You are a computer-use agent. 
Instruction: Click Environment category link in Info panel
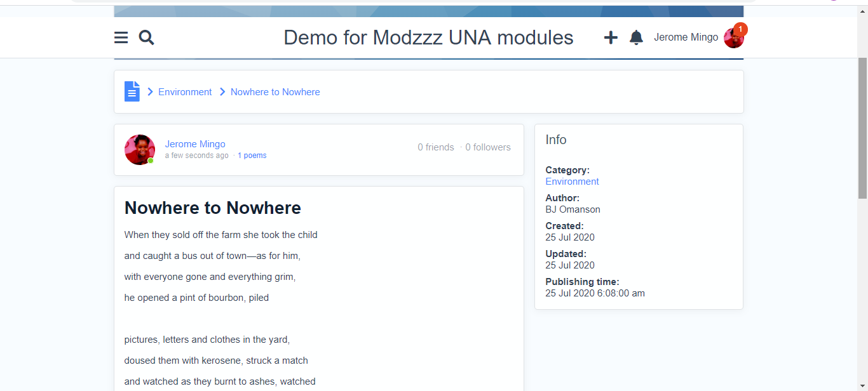point(572,182)
